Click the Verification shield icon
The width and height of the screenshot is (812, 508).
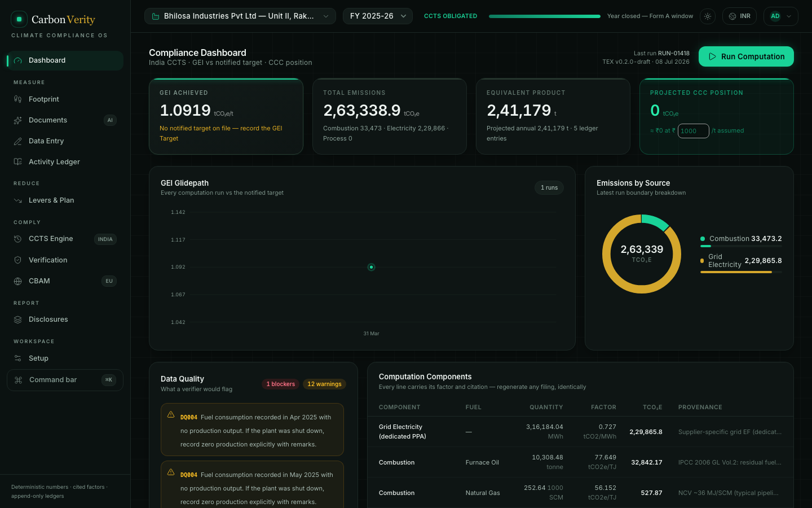pos(18,260)
